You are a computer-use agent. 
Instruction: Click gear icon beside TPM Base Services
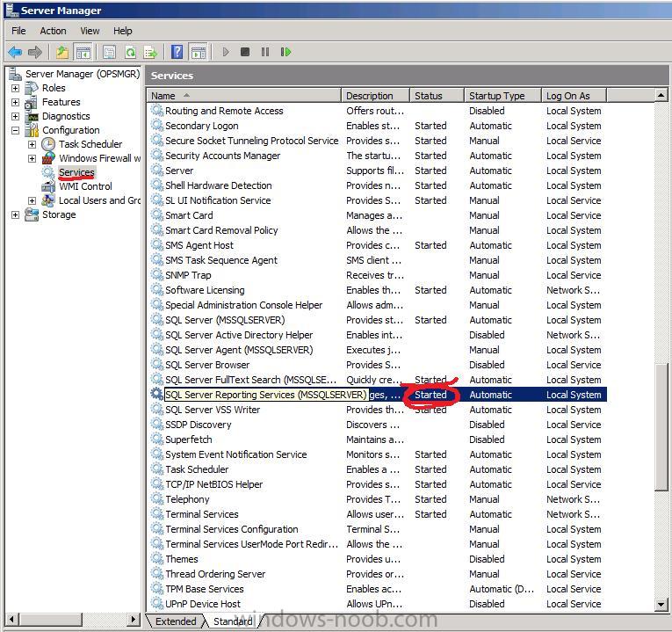[157, 588]
